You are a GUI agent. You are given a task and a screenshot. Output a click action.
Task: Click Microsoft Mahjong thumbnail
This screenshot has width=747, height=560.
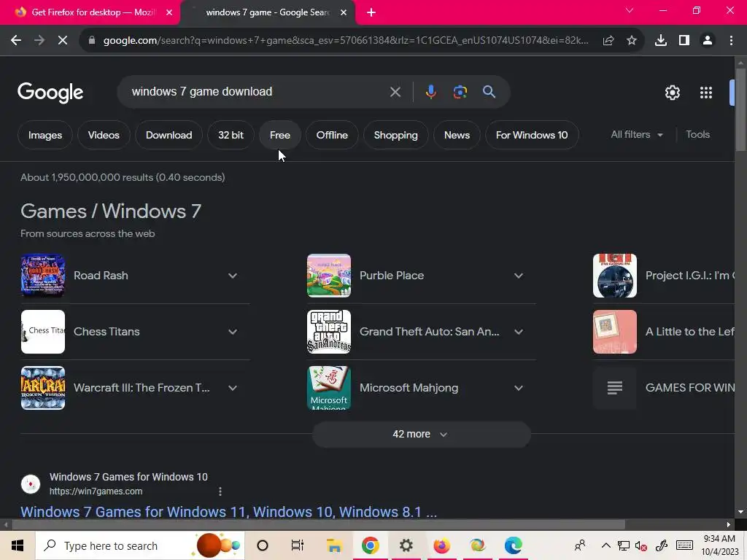[329, 388]
